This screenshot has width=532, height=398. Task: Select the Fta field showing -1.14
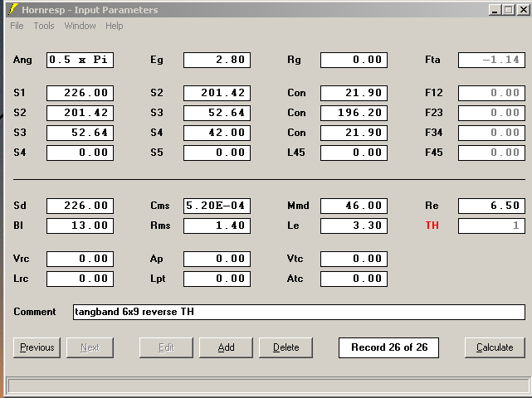491,60
